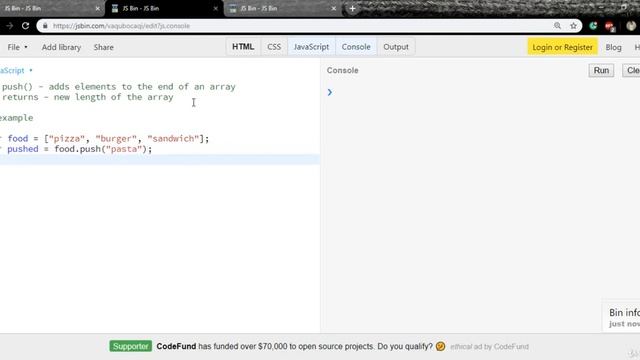
Task: Bookmark this page with the star icon
Action: [573, 26]
